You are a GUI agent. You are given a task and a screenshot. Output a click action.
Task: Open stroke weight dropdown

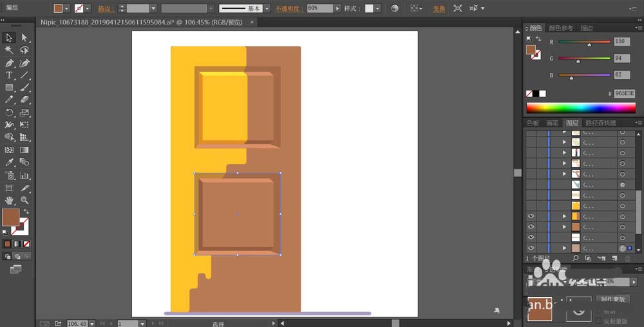click(153, 8)
